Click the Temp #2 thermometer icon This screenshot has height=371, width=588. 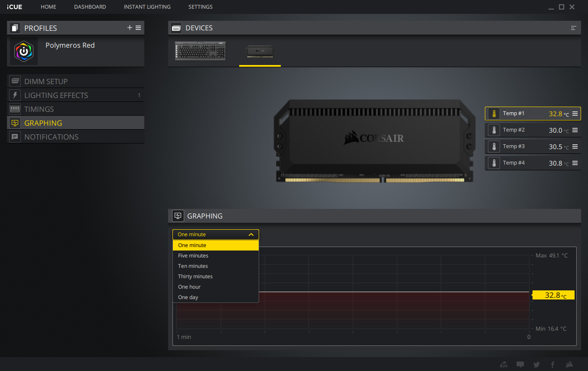point(494,130)
